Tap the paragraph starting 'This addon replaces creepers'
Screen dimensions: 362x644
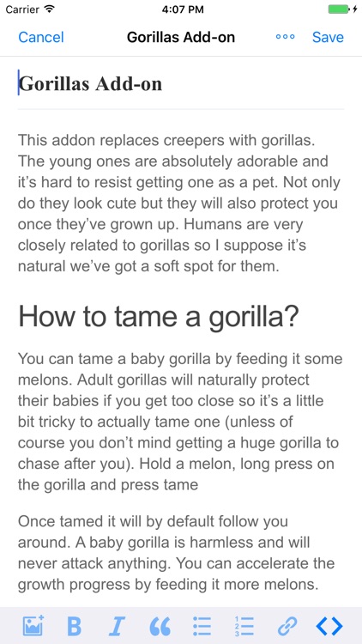pos(179,204)
